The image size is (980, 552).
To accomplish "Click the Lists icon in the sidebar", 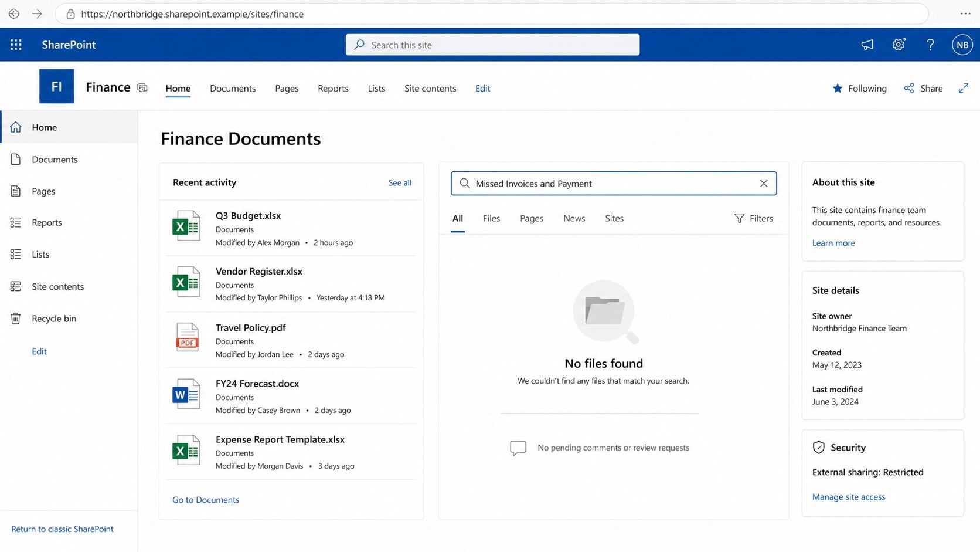I will (x=16, y=254).
